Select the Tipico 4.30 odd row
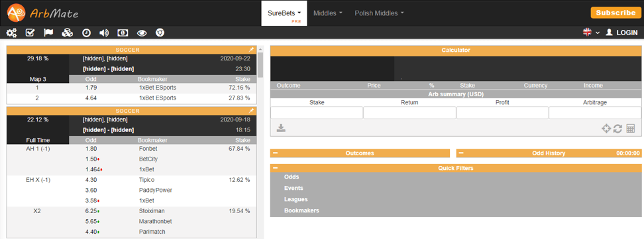 (131, 180)
